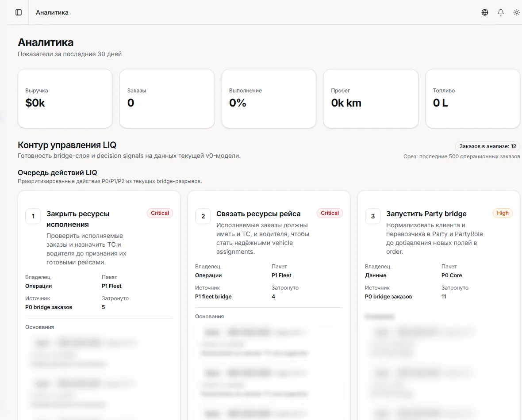Screen dimensions: 522x420
Task: Click affected count 4 in second card
Action: click(273, 297)
